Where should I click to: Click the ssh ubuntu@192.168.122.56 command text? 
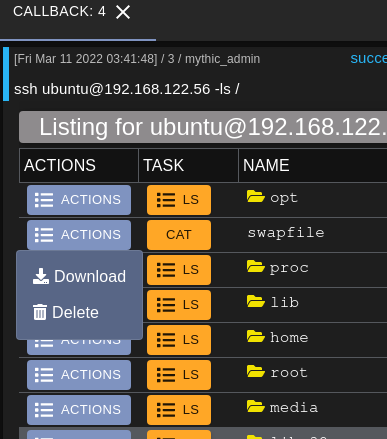coord(127,89)
